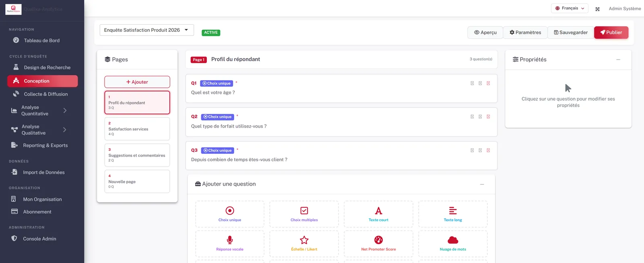644x263 pixels.
Task: Insert a Texte court question
Action: 378,214
